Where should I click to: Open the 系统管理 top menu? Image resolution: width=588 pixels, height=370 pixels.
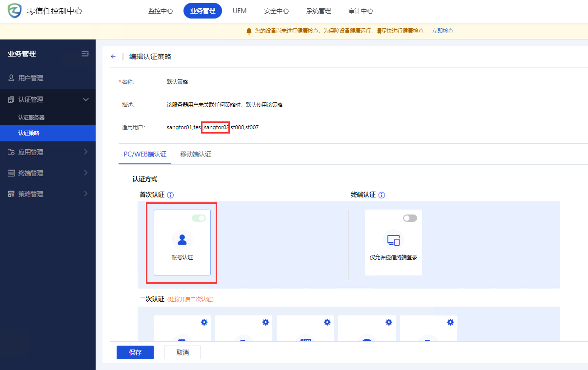(x=319, y=11)
